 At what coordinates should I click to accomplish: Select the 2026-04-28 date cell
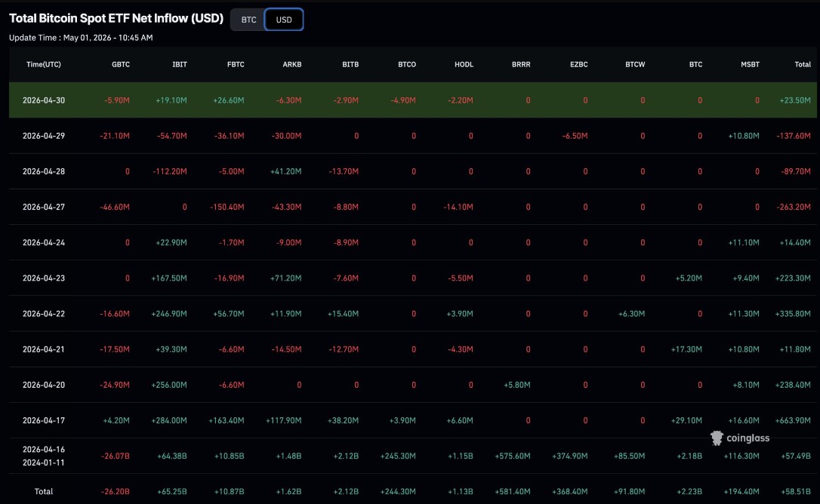coord(44,171)
